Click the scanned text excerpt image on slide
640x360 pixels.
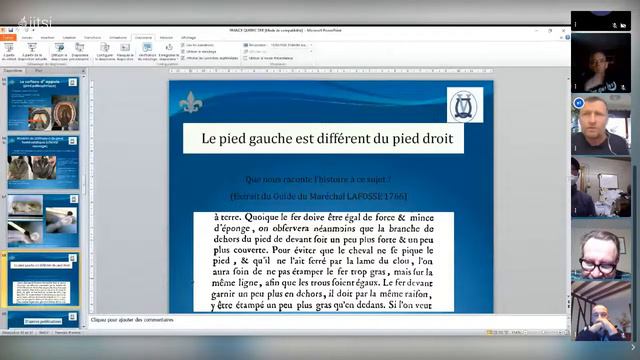click(323, 262)
